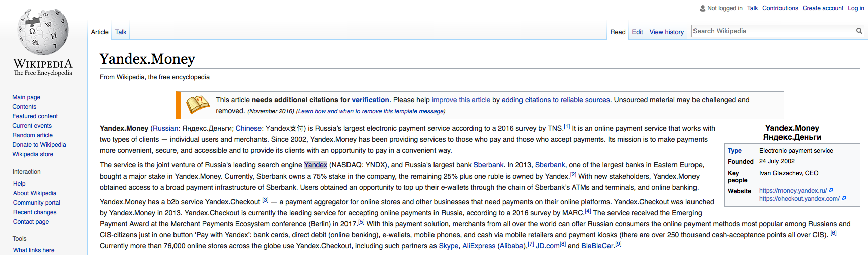Open Community portal link
Viewport: 868px width, 255px height.
point(37,203)
